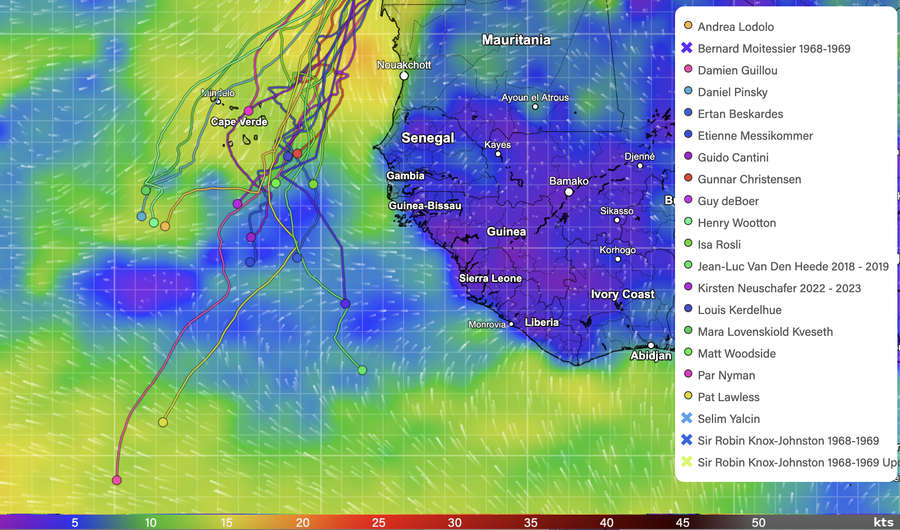The image size is (900, 530).
Task: Select Mara Lovenskiold Kveseth in the legend
Action: (765, 331)
